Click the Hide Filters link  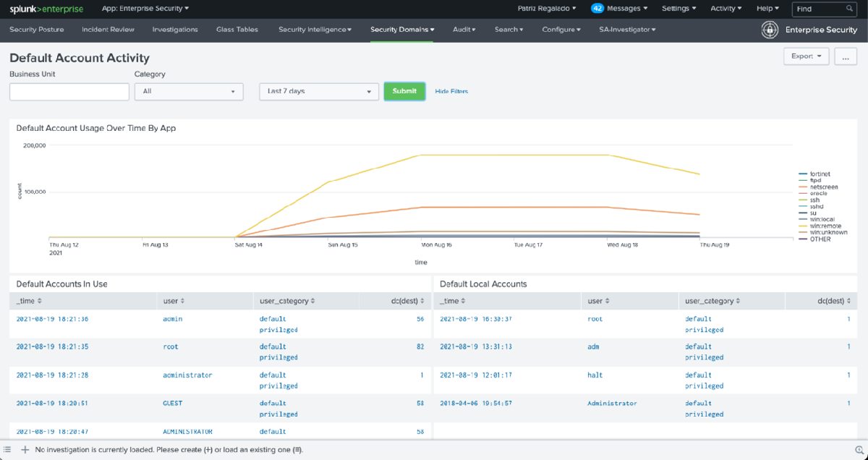click(451, 91)
